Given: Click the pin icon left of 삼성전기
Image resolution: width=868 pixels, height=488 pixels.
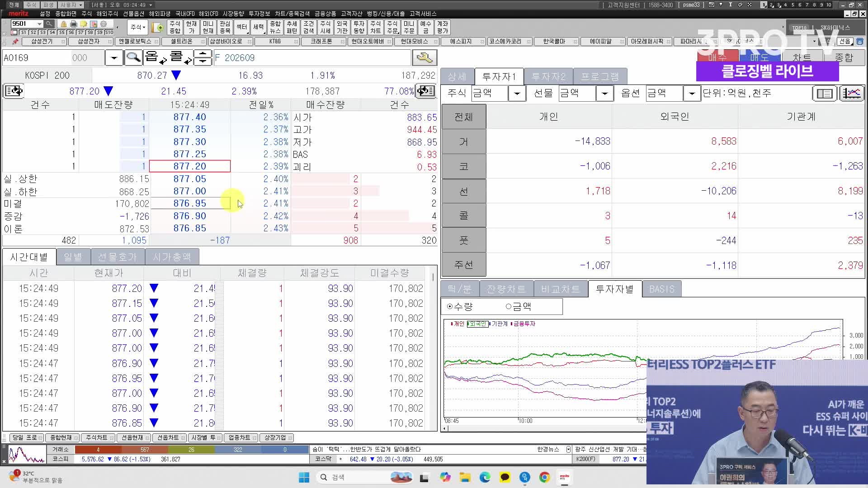Looking at the screenshot, I should [x=15, y=42].
